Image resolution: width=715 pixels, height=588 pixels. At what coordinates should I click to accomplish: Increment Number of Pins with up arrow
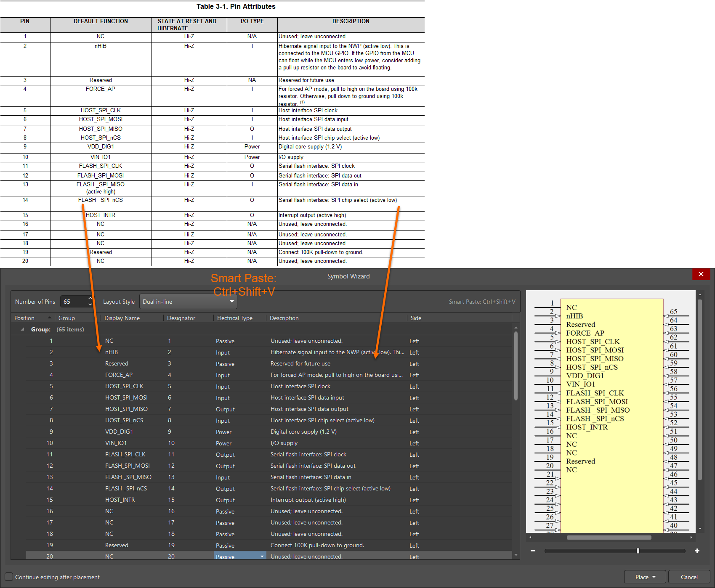[x=90, y=299]
